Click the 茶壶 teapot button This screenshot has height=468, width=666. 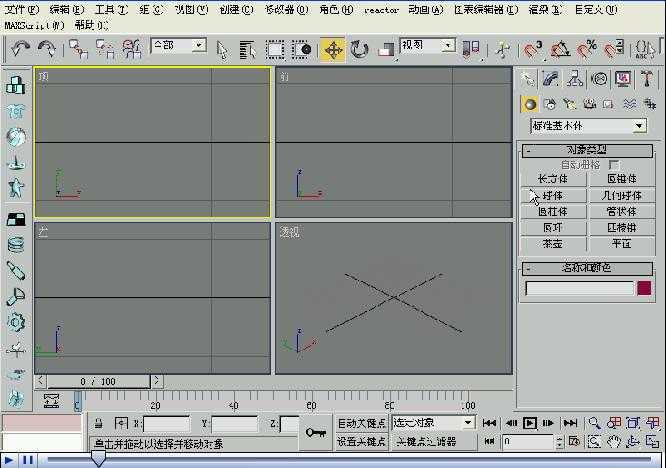click(x=553, y=244)
